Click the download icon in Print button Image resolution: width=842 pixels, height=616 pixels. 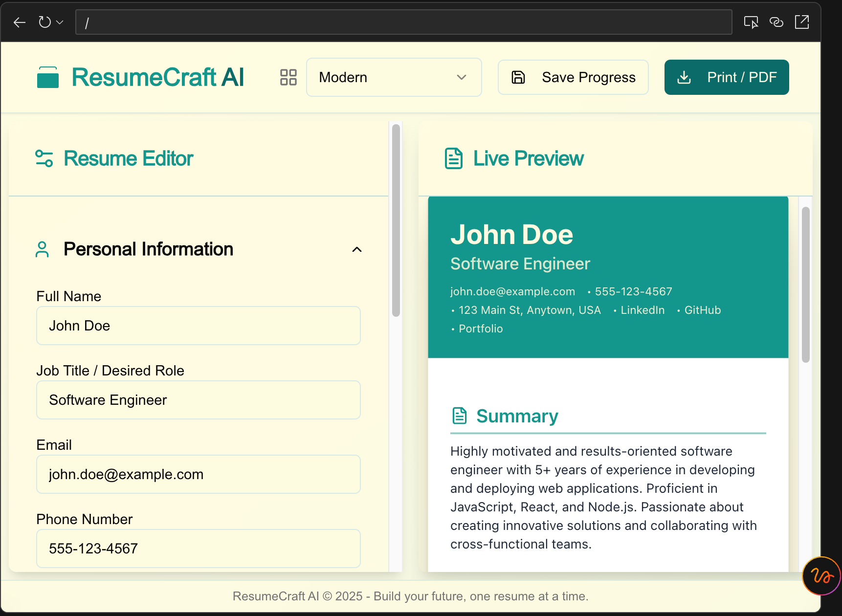[x=684, y=77]
